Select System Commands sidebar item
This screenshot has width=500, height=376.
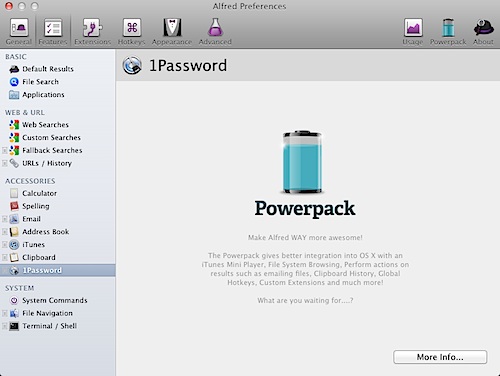pyautogui.click(x=58, y=300)
